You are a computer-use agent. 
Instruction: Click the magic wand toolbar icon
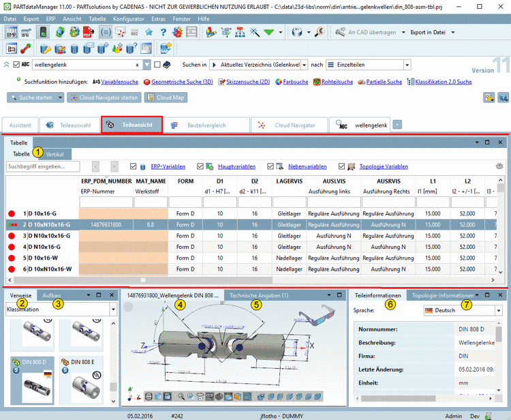[255, 32]
